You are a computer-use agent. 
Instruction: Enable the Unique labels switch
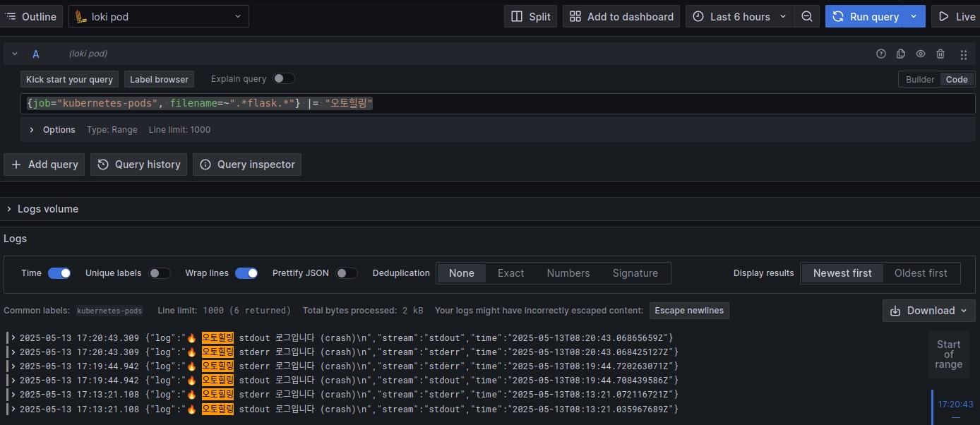point(160,273)
